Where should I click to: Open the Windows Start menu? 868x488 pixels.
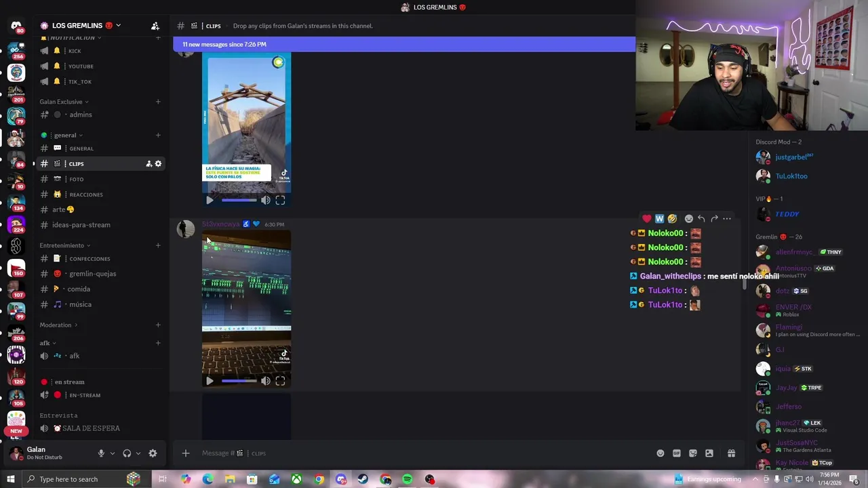pyautogui.click(x=10, y=479)
